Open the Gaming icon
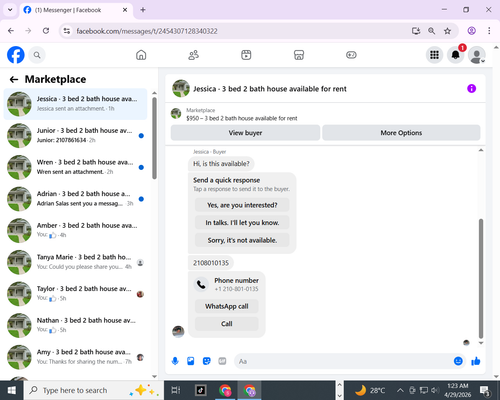 [351, 55]
